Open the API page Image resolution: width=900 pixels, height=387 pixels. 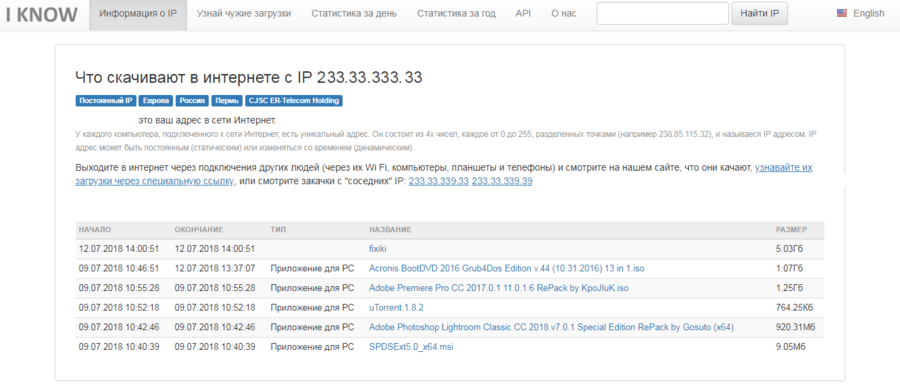523,14
